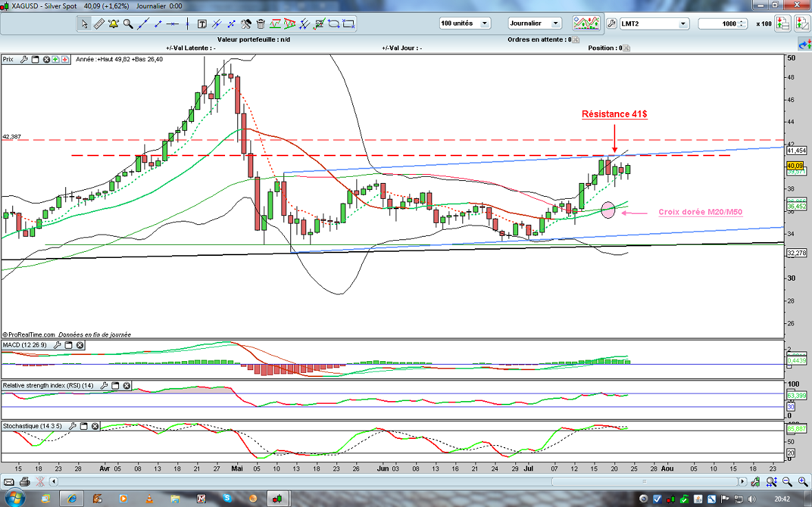Select the arrow cursor tool

click(x=85, y=24)
